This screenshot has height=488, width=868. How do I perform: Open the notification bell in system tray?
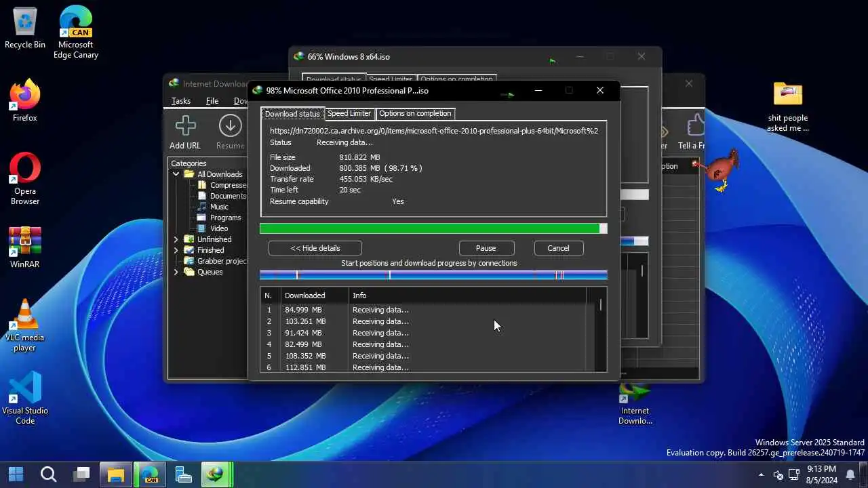850,474
